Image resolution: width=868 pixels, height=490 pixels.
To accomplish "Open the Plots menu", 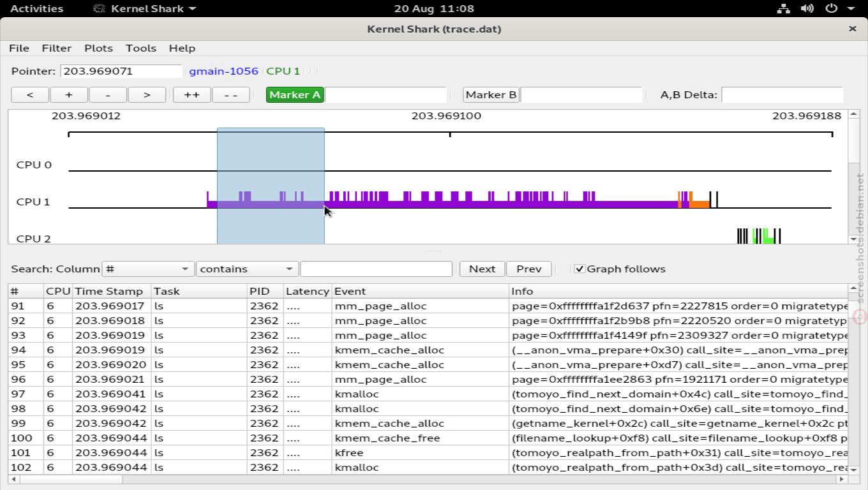I will click(x=98, y=48).
